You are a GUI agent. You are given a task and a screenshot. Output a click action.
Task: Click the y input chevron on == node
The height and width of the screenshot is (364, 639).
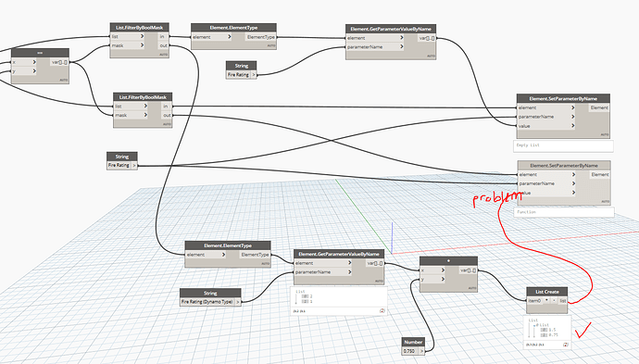[x=34, y=71]
